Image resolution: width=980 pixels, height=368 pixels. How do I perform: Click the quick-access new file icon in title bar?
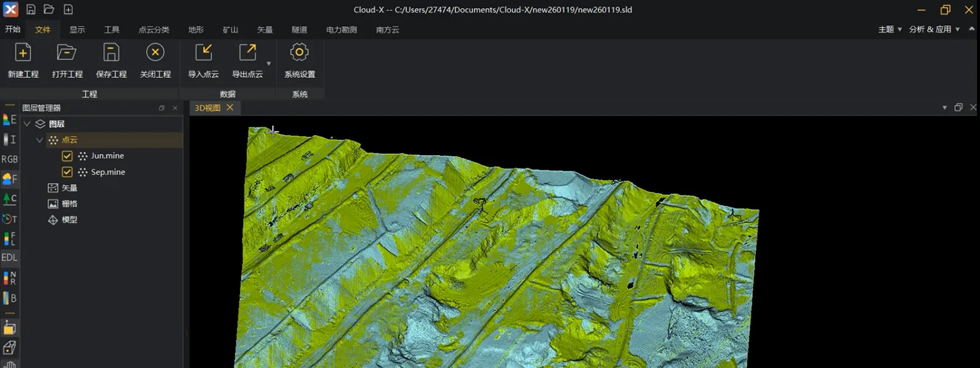[68, 9]
